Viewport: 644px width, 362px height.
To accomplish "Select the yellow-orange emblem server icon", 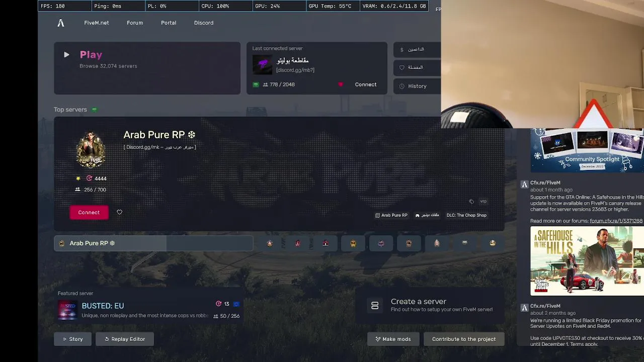I will coord(353,243).
